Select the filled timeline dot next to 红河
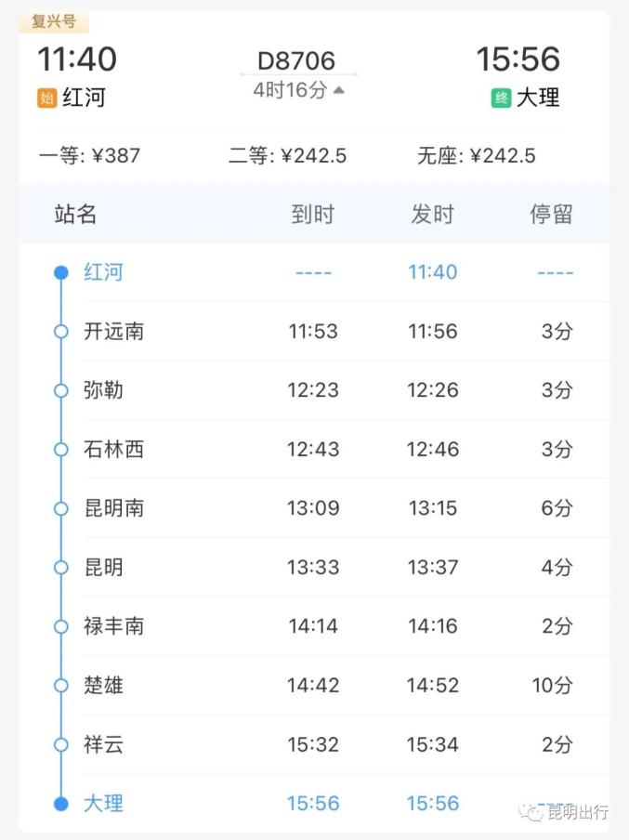This screenshot has width=629, height=840. pos(61,271)
